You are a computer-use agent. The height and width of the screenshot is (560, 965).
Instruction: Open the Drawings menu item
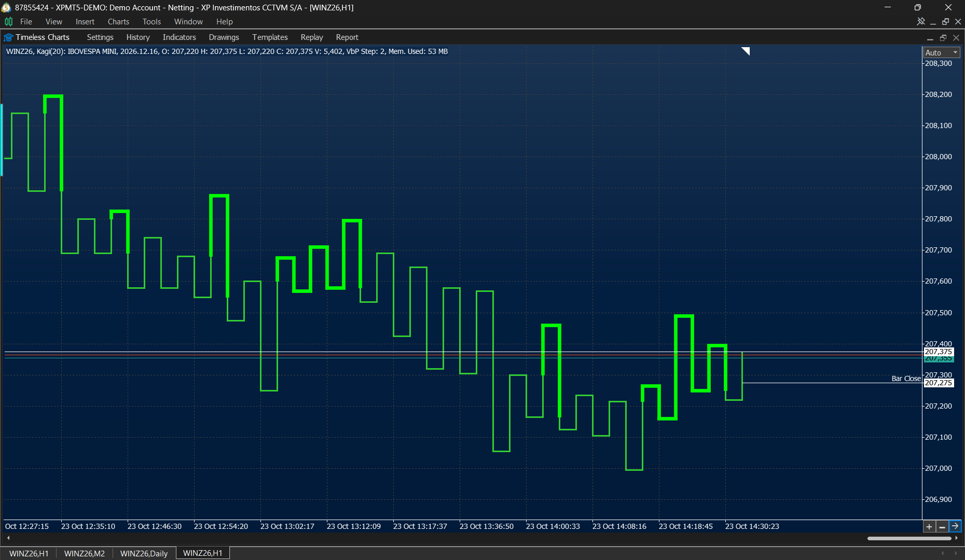[224, 37]
